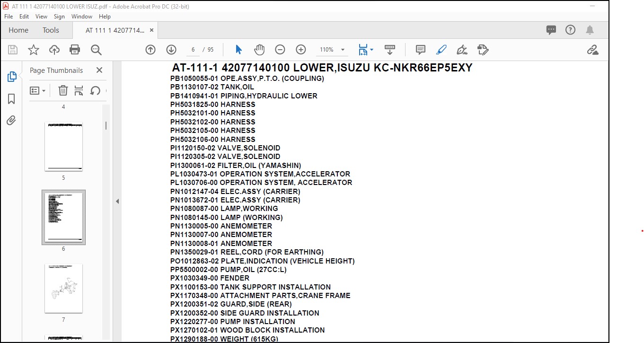Open the Window menu

pyautogui.click(x=82, y=16)
